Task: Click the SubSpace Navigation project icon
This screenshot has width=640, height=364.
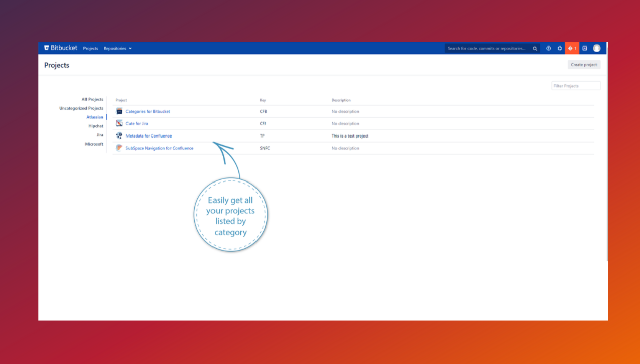Action: coord(118,148)
